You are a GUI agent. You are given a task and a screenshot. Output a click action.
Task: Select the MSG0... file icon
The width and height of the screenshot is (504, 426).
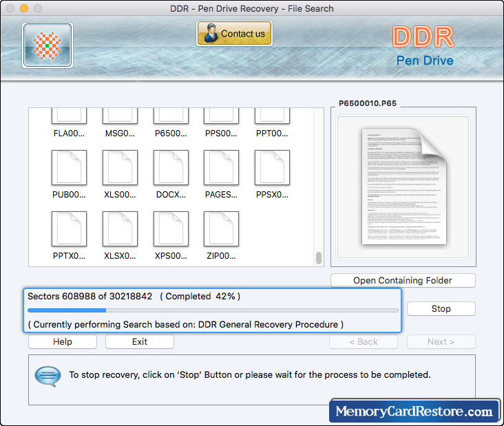click(120, 116)
